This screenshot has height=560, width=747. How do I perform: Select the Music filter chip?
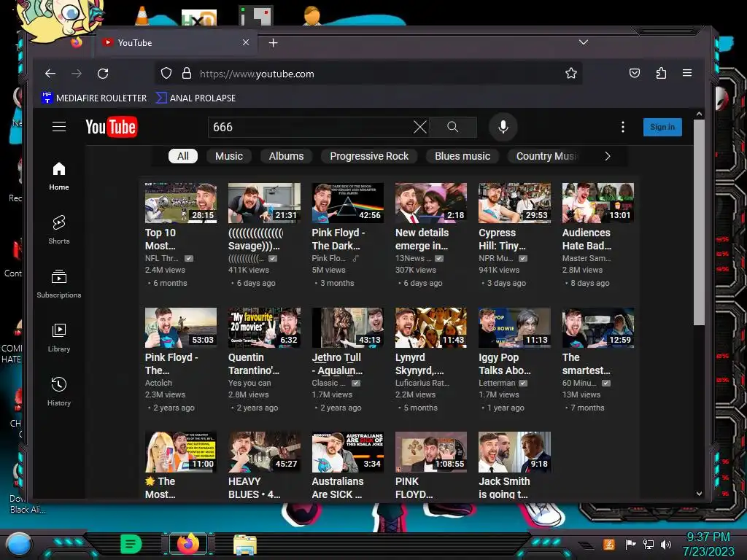pos(228,156)
